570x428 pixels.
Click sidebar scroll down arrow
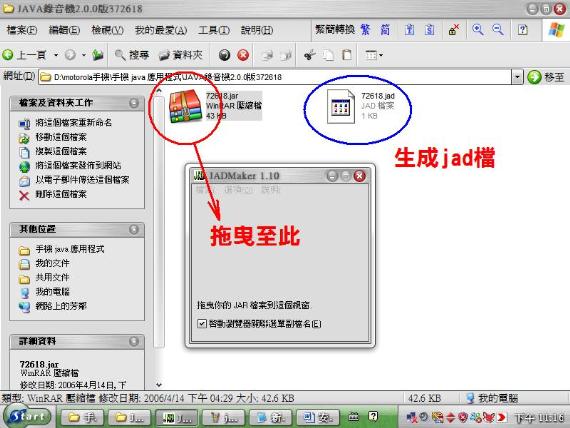coord(158,384)
